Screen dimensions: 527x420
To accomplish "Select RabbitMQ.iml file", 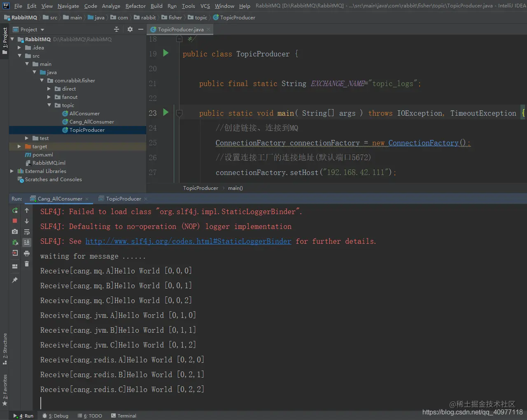I will click(x=49, y=163).
